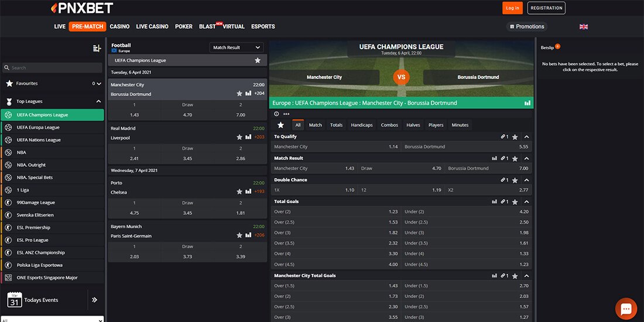Screen dimensions: 644x322
Task: Open the live chat support bubble
Action: pos(626,309)
